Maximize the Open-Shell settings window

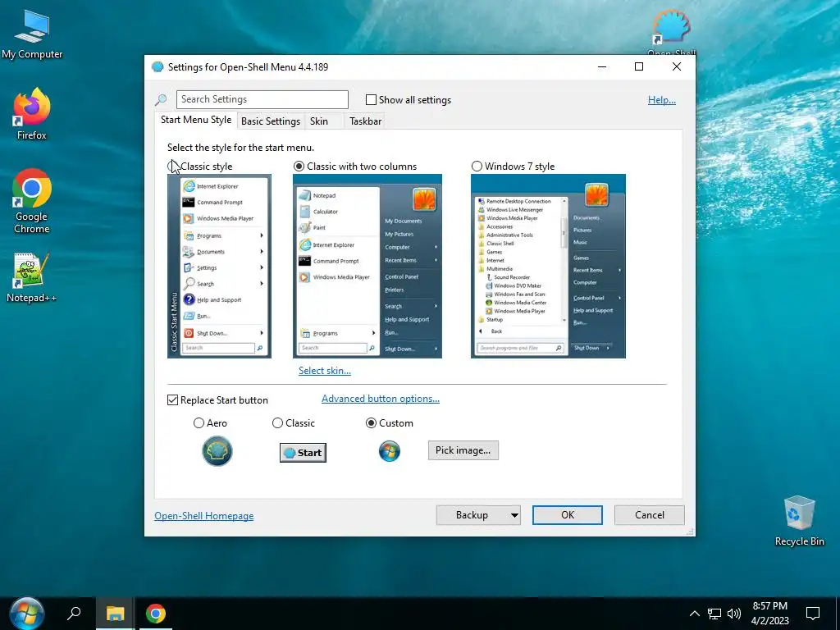[638, 67]
